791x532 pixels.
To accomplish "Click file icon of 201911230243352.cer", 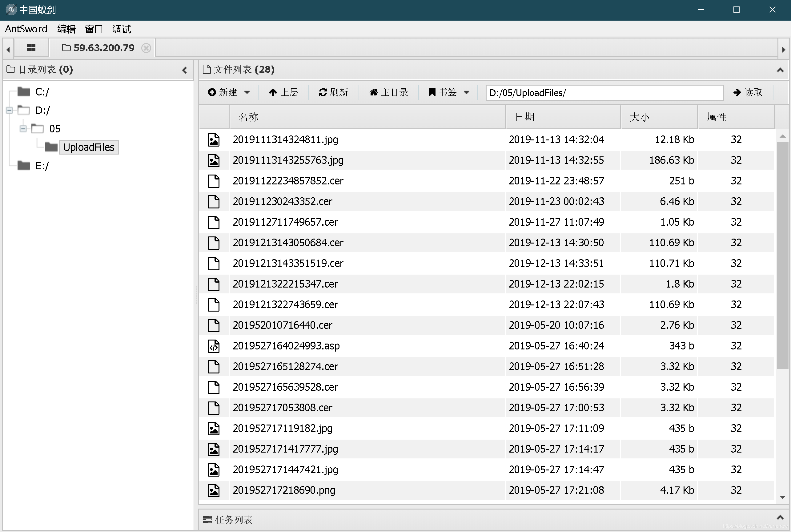I will pyautogui.click(x=214, y=202).
